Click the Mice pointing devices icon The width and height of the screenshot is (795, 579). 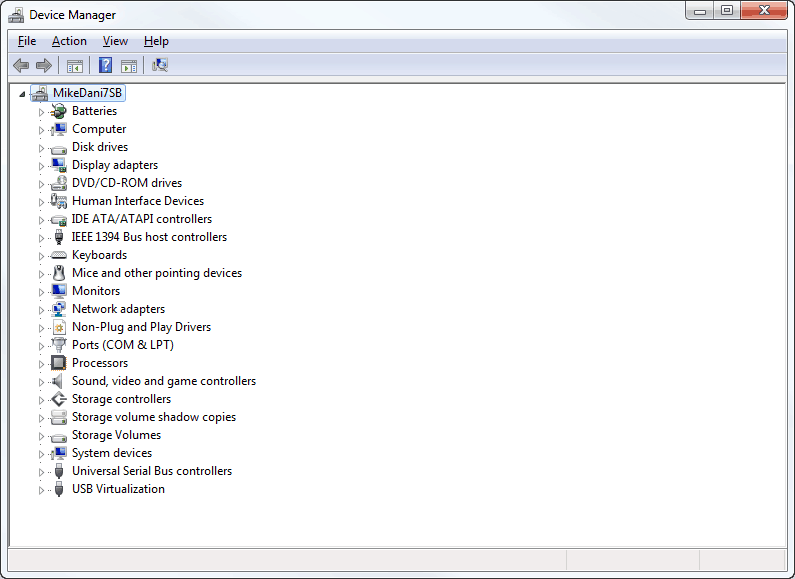[59, 273]
